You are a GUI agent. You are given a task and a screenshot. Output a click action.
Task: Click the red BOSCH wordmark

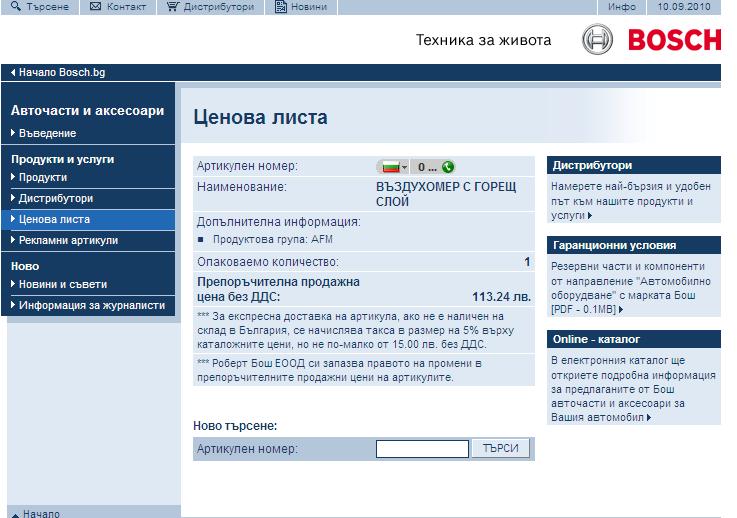click(x=674, y=40)
